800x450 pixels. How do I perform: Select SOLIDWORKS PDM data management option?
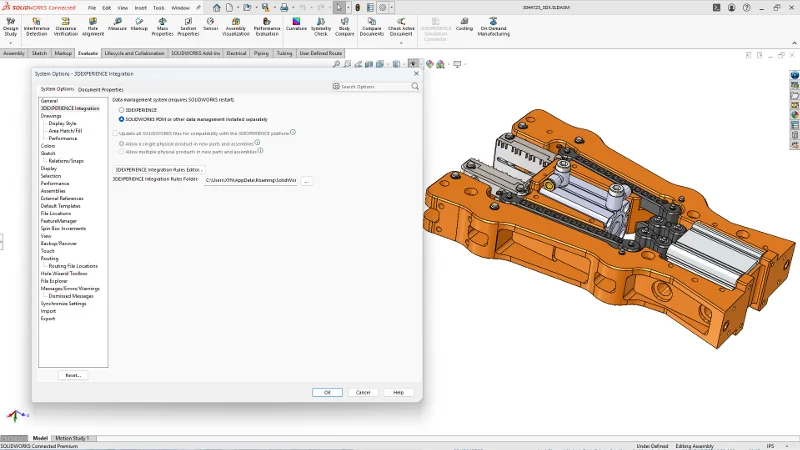click(122, 119)
